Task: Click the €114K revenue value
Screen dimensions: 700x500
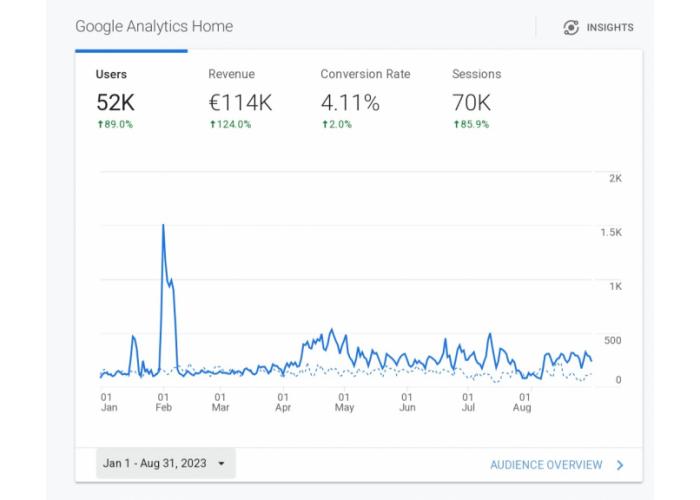Action: [240, 103]
